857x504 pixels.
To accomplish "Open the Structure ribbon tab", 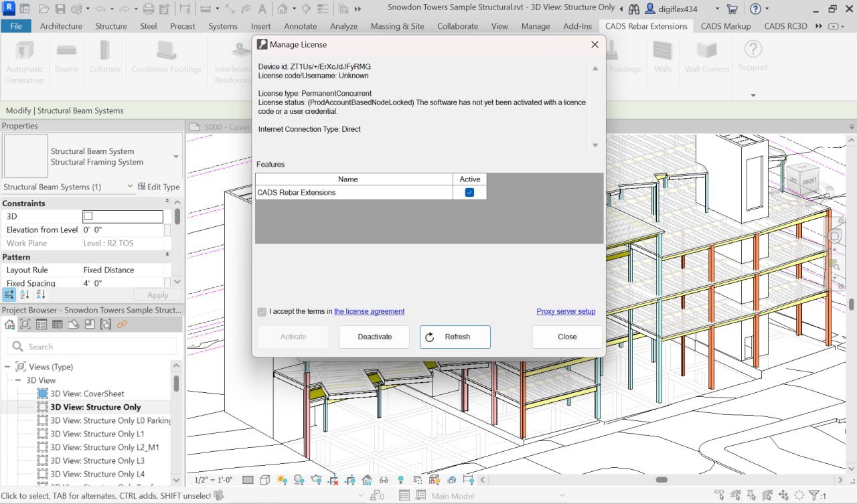I will pyautogui.click(x=111, y=26).
